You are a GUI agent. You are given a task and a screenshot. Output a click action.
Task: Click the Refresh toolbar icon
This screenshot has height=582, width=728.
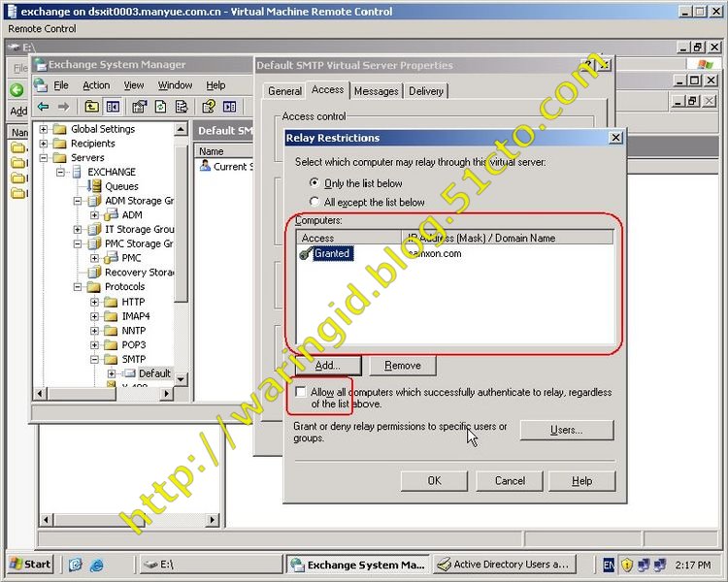(160, 107)
